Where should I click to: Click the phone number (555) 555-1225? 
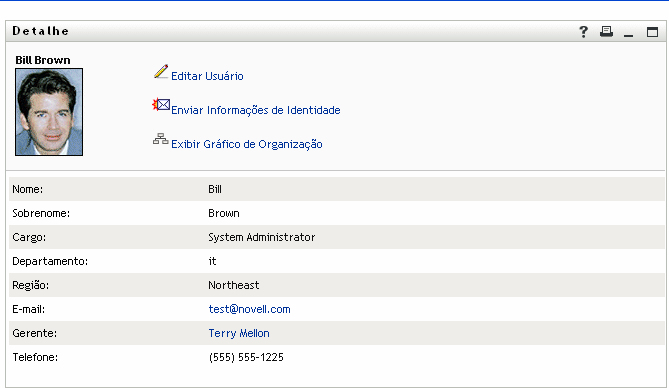point(246,357)
